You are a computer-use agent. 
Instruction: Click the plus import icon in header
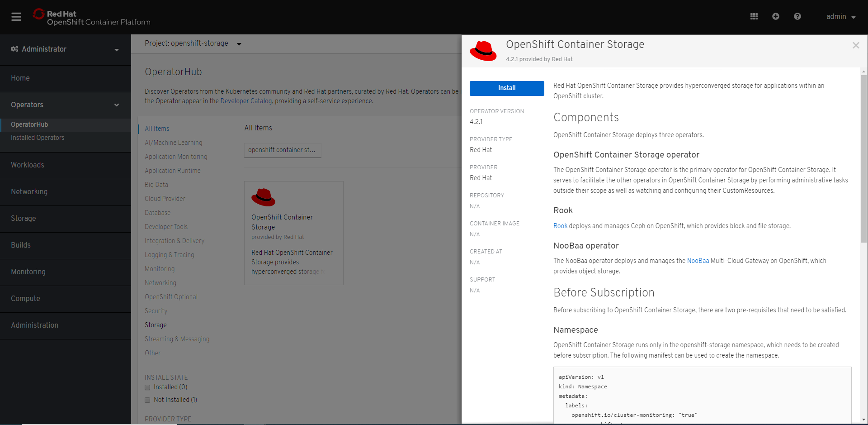(x=775, y=17)
